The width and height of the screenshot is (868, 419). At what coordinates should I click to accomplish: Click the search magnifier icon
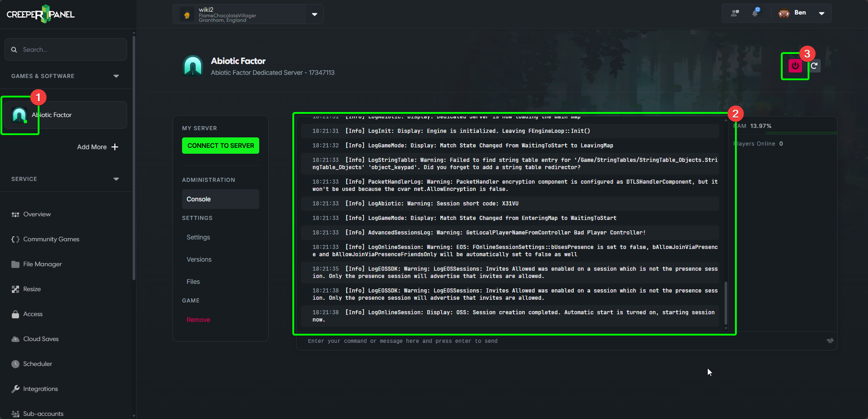tap(14, 49)
